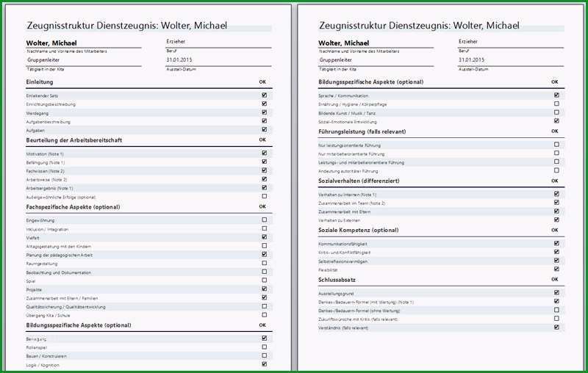This screenshot has height=373, width=588.
Task: Toggle the Flexibilität checkbox
Action: coord(556,269)
